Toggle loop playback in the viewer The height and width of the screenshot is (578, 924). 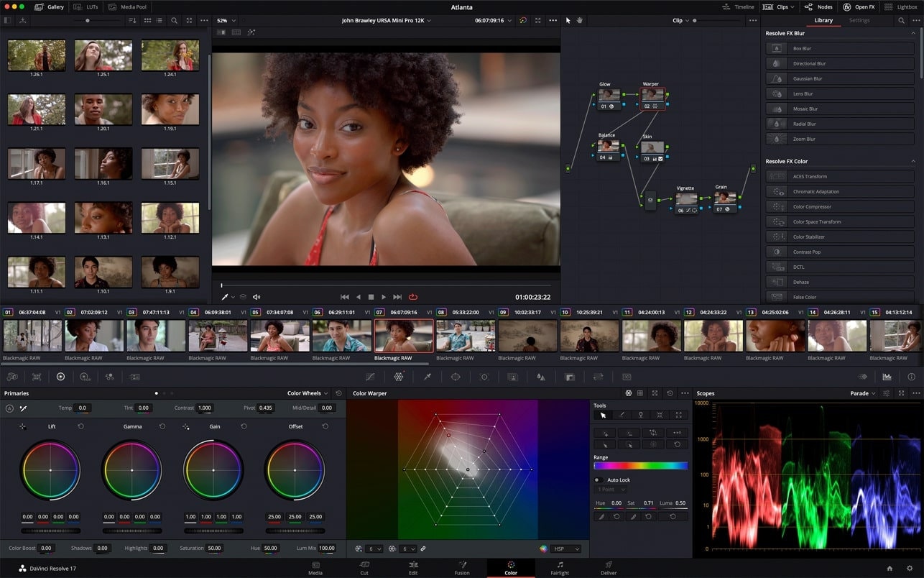coord(413,296)
